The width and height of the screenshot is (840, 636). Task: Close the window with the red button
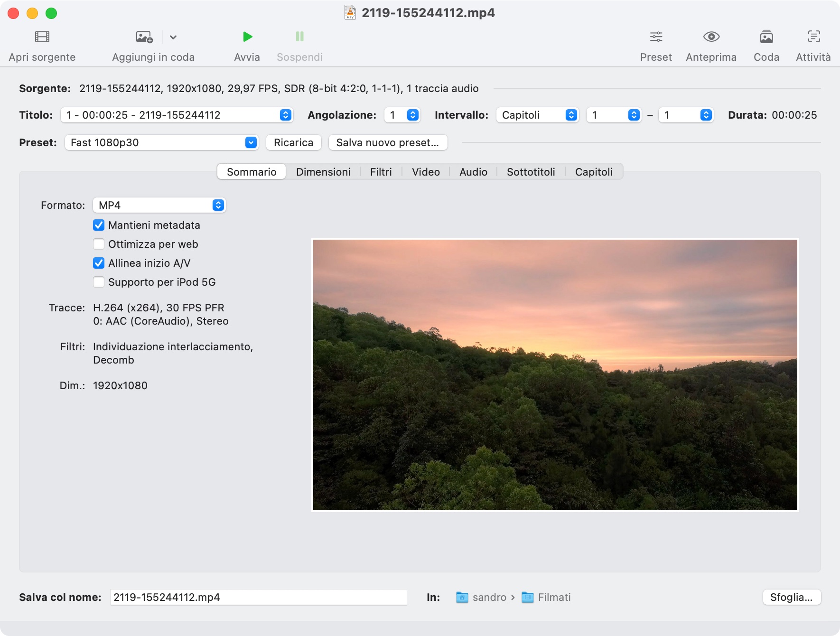(x=13, y=13)
